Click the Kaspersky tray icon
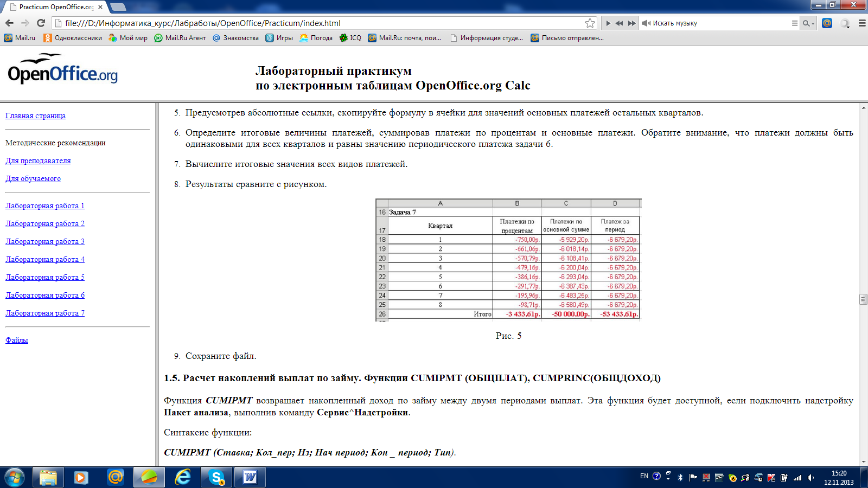868x488 pixels. click(x=771, y=478)
